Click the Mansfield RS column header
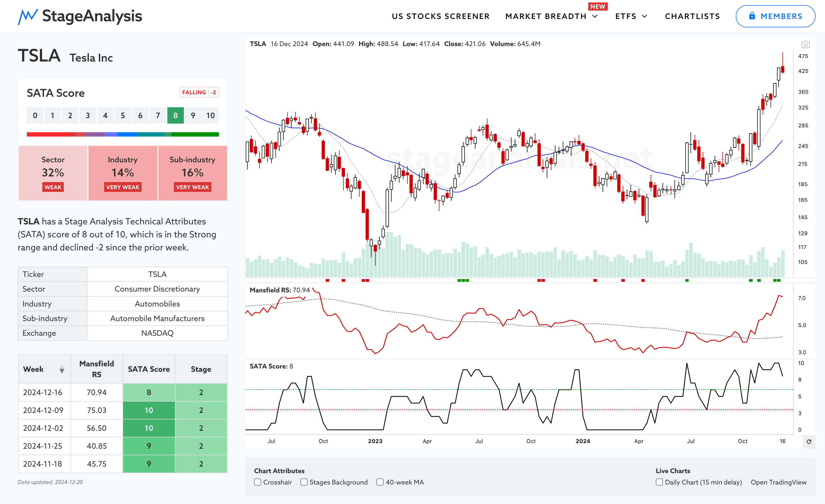Screen dimensions: 825x504 (97, 369)
